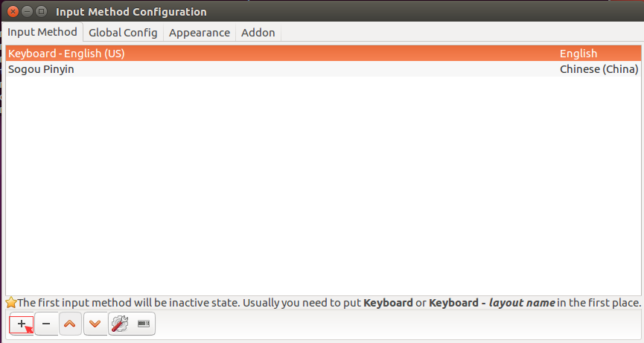This screenshot has height=343, width=644.
Task: Maximize the Input Method Configuration window
Action: (x=41, y=11)
